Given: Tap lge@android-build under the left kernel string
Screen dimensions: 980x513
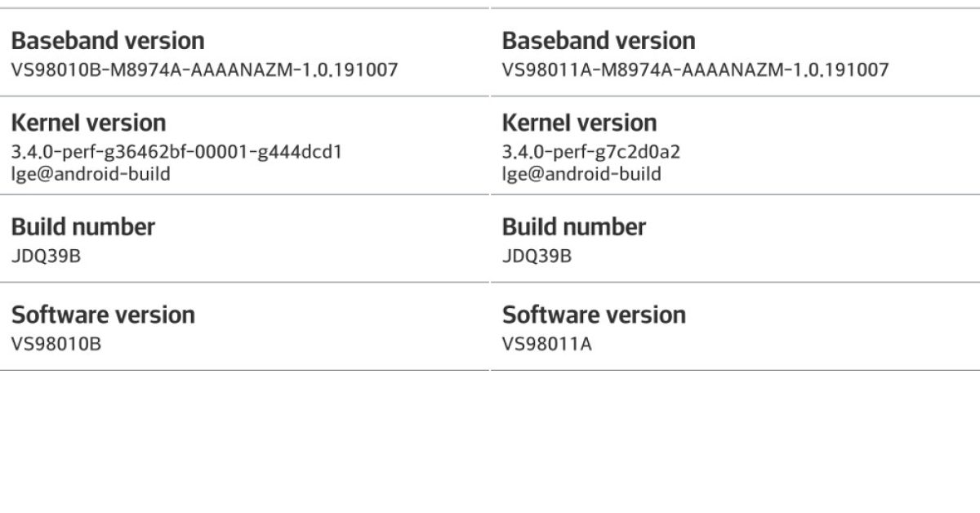Looking at the screenshot, I should tap(91, 174).
